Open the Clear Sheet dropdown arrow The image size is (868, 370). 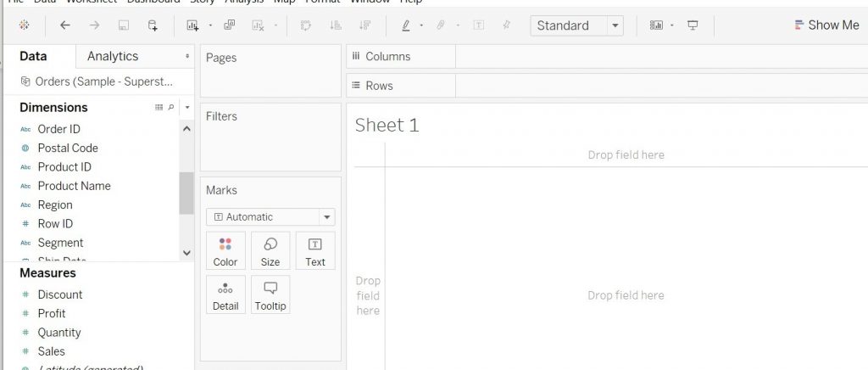[275, 25]
